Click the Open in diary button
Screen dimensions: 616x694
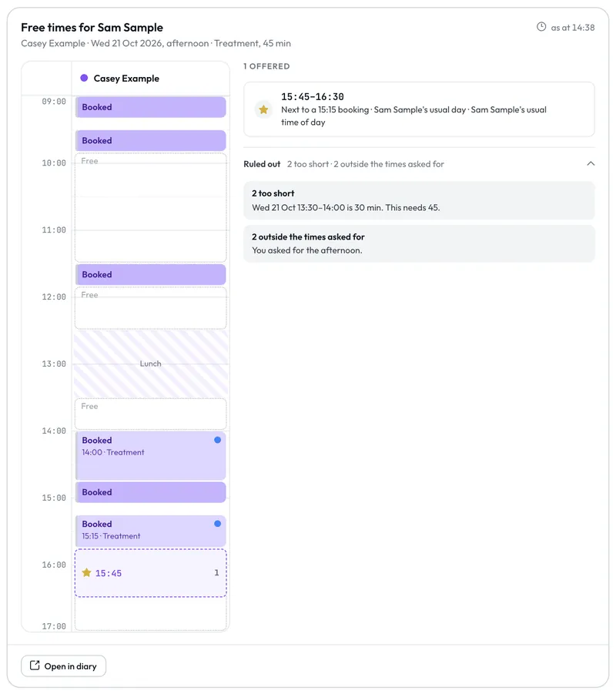pos(63,666)
